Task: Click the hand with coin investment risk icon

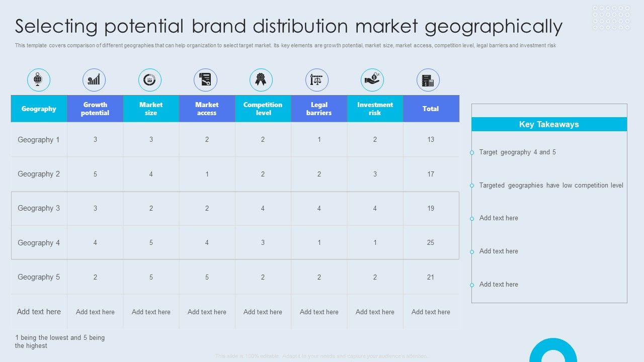Action: point(372,80)
